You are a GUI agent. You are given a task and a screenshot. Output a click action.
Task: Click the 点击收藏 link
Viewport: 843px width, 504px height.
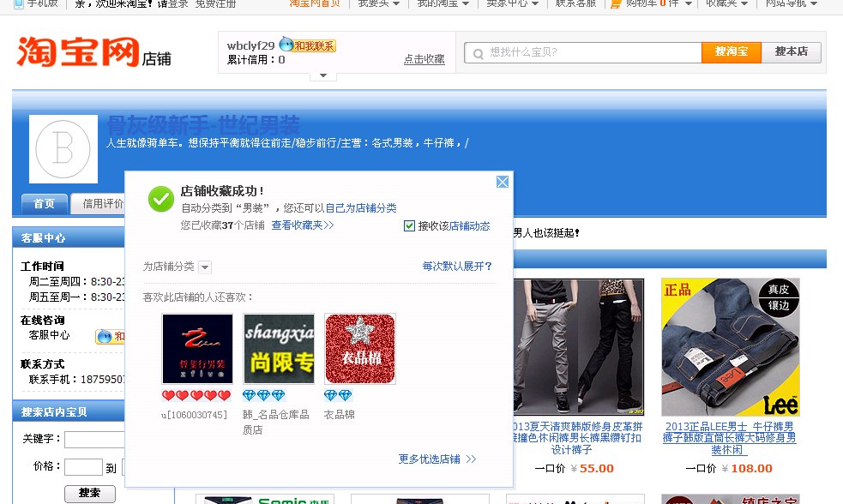tap(425, 60)
